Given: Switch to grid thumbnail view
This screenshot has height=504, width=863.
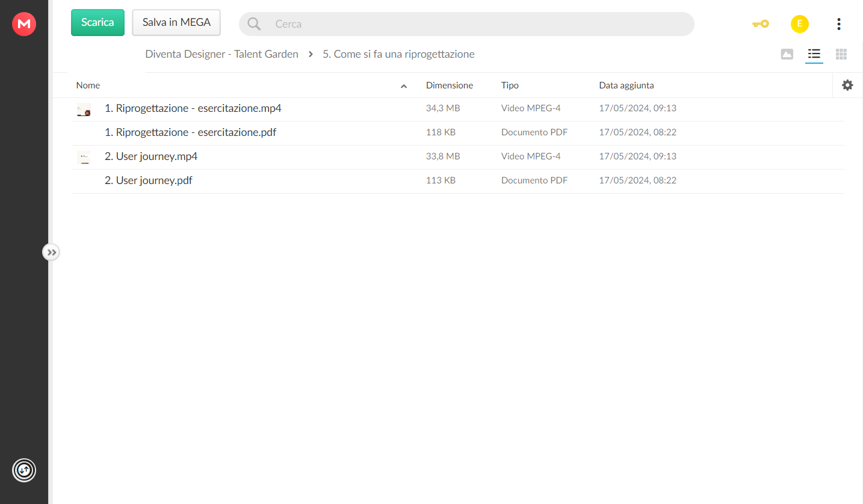Looking at the screenshot, I should pyautogui.click(x=841, y=55).
